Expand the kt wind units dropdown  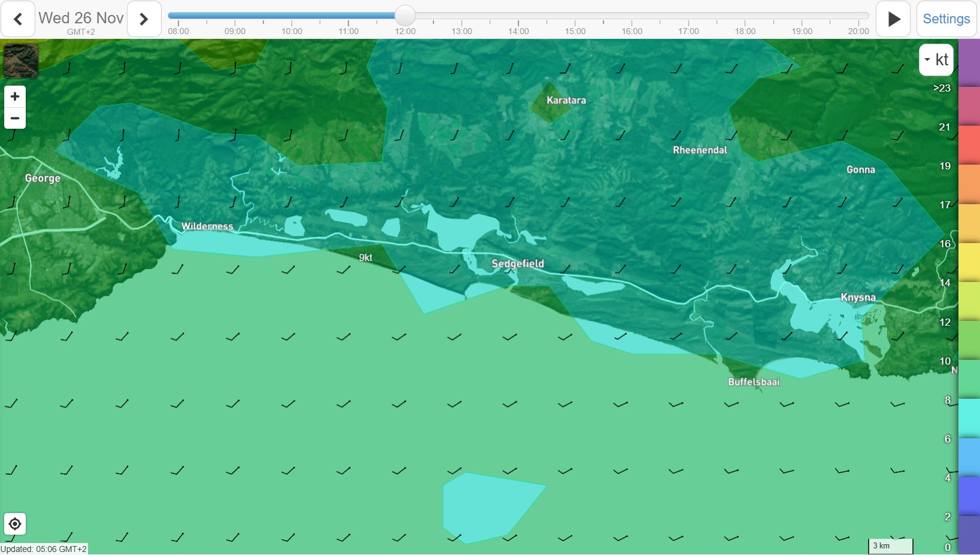coord(936,60)
